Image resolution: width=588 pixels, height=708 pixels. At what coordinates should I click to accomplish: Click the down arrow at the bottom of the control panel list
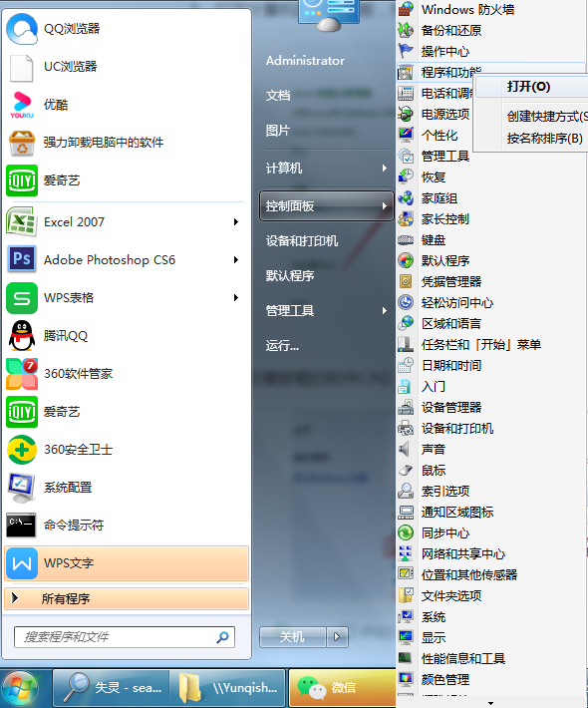point(490,703)
